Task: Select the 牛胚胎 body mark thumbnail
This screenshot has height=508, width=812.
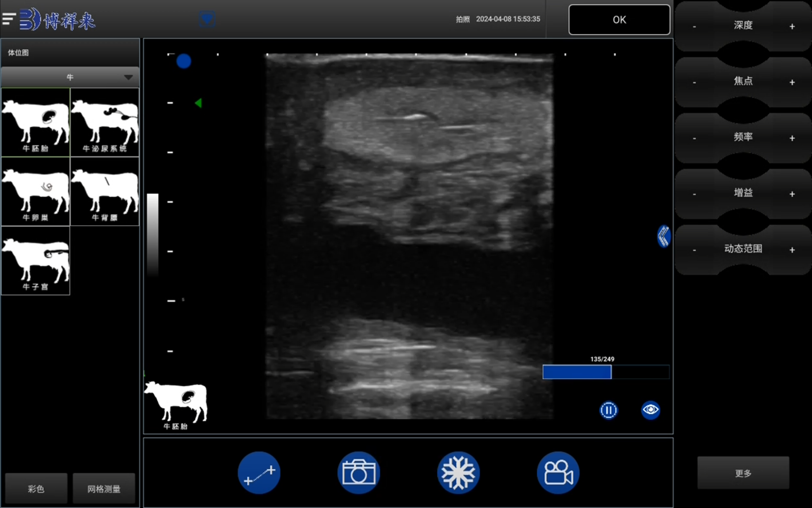Action: click(36, 122)
